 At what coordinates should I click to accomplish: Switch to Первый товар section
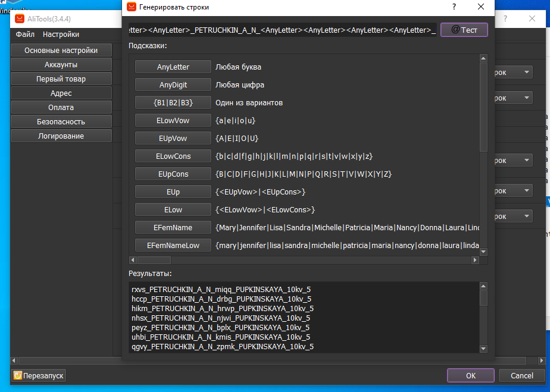(61, 79)
